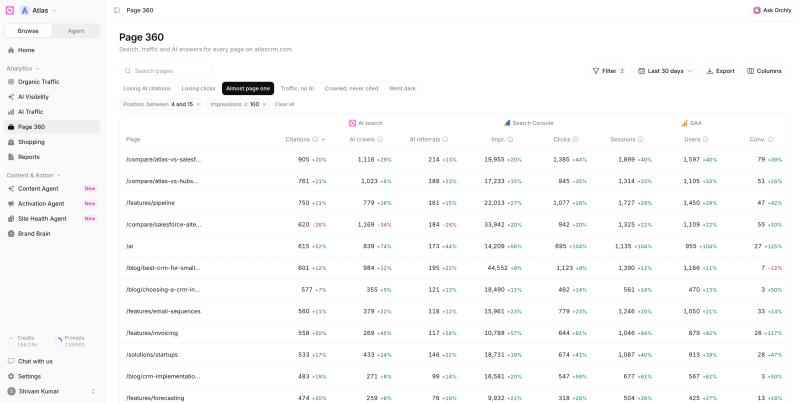Open the Atlas workspace switcher dropdown
The image size is (800, 403).
(x=39, y=10)
